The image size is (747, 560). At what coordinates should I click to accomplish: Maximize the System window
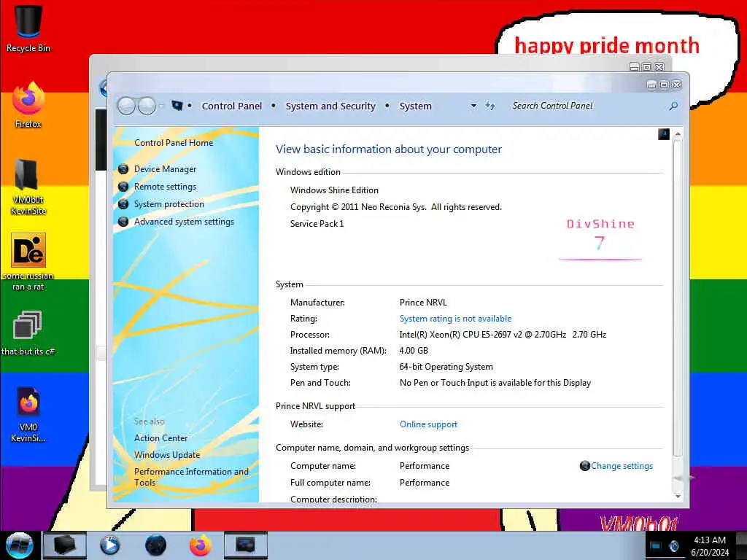coord(664,85)
